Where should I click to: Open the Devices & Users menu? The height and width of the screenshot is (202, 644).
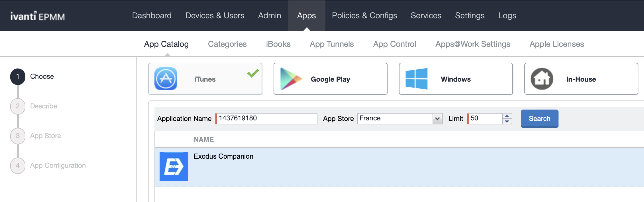point(215,15)
